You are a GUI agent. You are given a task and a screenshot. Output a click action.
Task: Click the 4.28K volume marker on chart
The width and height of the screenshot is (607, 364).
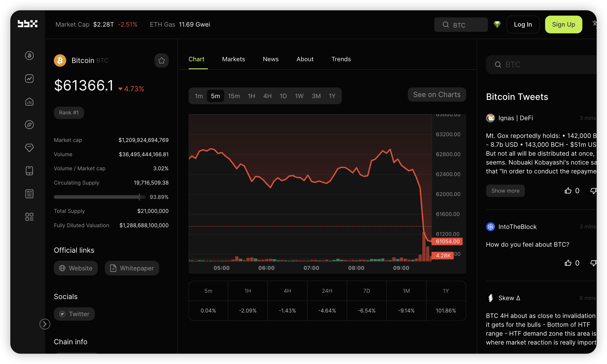coord(443,256)
